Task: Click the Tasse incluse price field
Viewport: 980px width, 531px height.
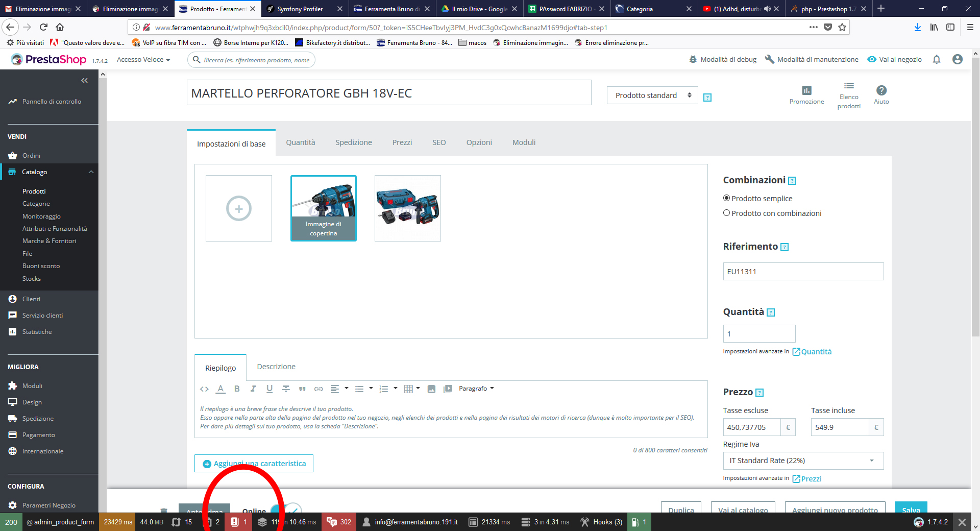Action: 840,427
